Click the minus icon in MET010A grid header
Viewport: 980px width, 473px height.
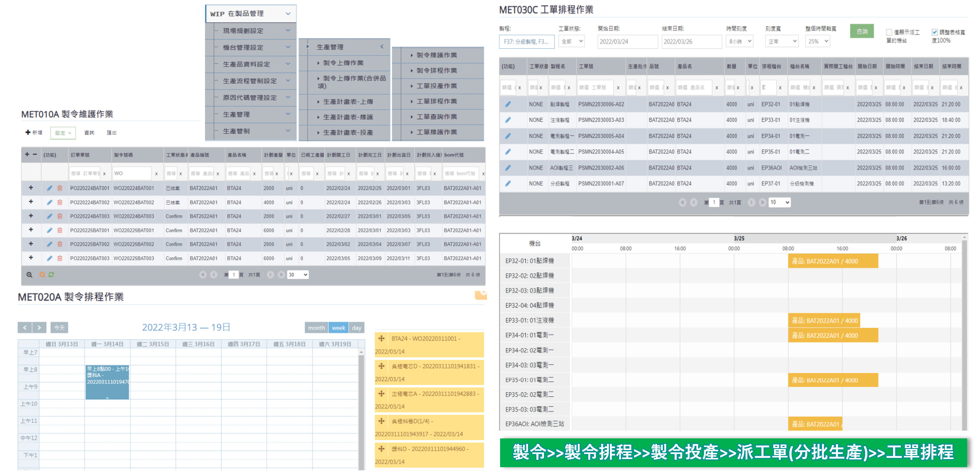click(x=35, y=155)
